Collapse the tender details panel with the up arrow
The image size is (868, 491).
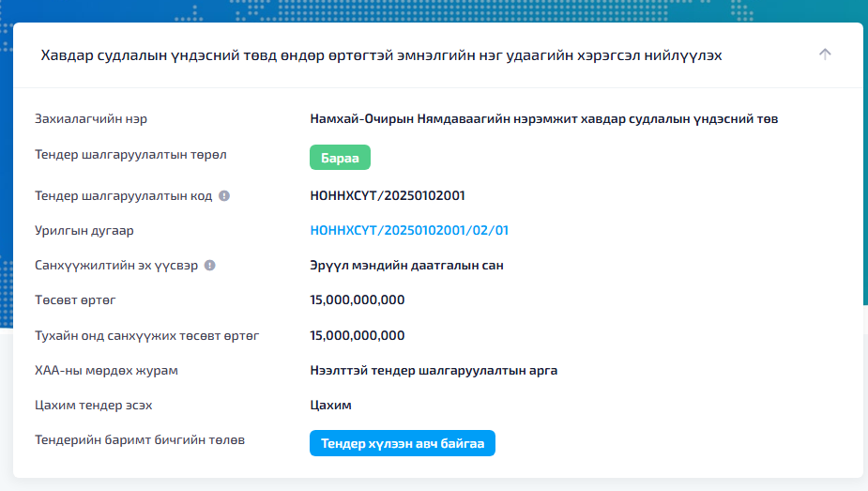click(x=825, y=54)
